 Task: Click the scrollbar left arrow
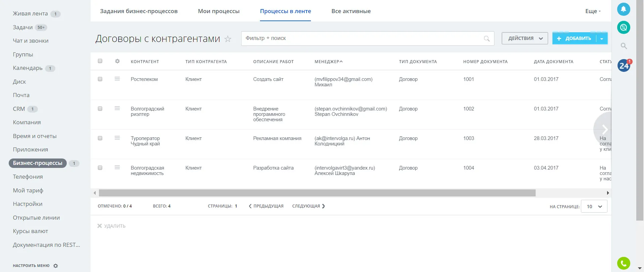95,193
